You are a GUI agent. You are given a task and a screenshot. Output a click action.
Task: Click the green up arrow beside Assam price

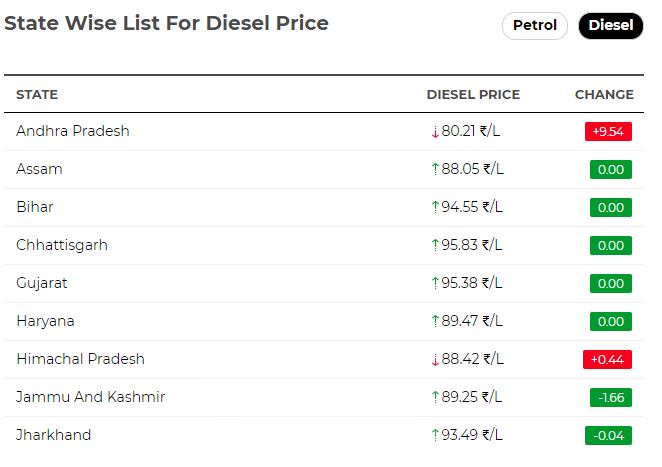pyautogui.click(x=435, y=169)
